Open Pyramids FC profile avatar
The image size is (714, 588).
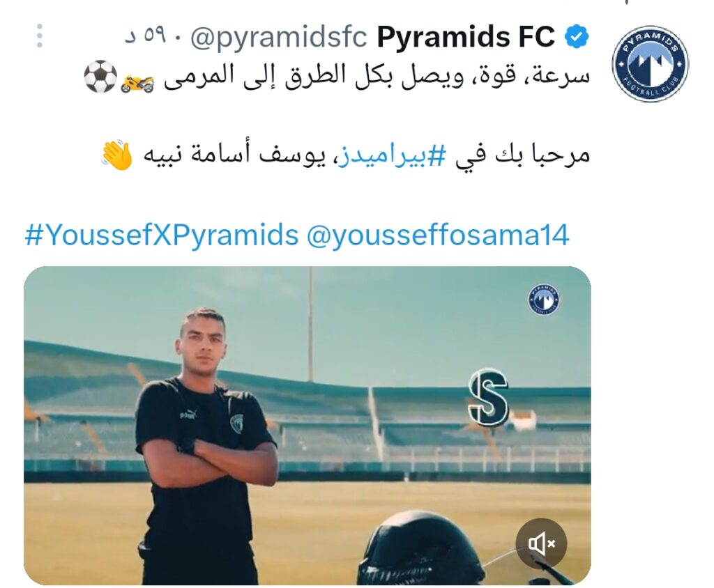[x=650, y=63]
